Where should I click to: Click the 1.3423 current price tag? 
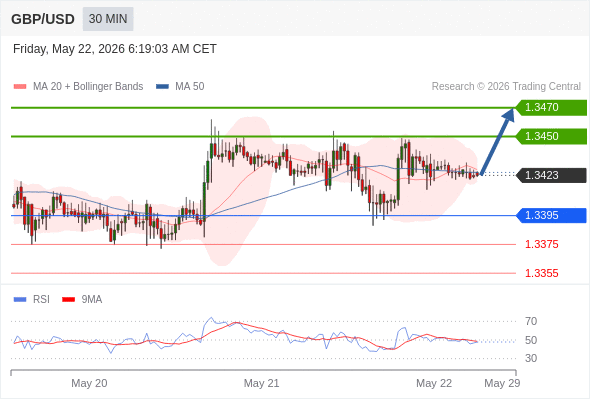coord(551,175)
